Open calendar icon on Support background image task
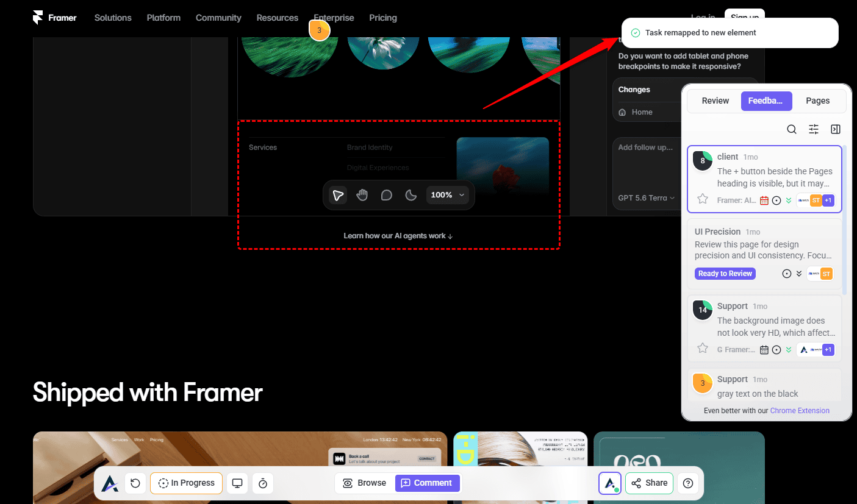Viewport: 857px width, 504px height. [764, 350]
